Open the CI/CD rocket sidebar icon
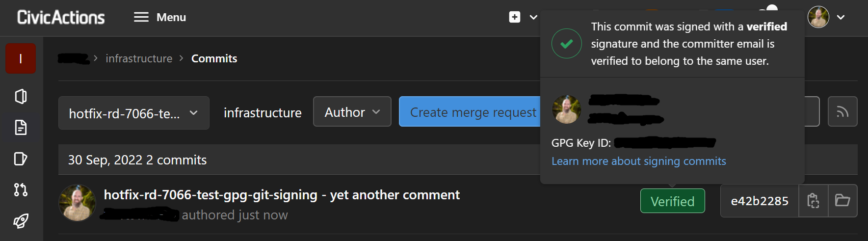The image size is (868, 241). tap(21, 221)
